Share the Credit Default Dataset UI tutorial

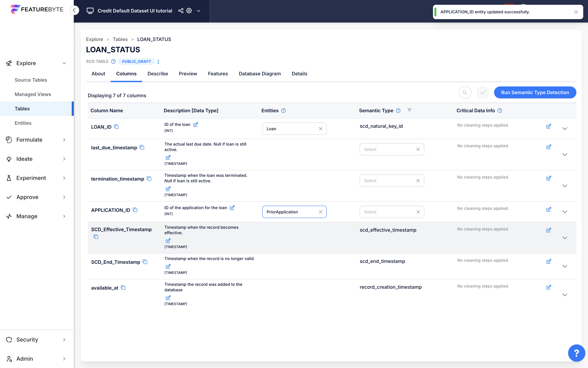(x=180, y=11)
